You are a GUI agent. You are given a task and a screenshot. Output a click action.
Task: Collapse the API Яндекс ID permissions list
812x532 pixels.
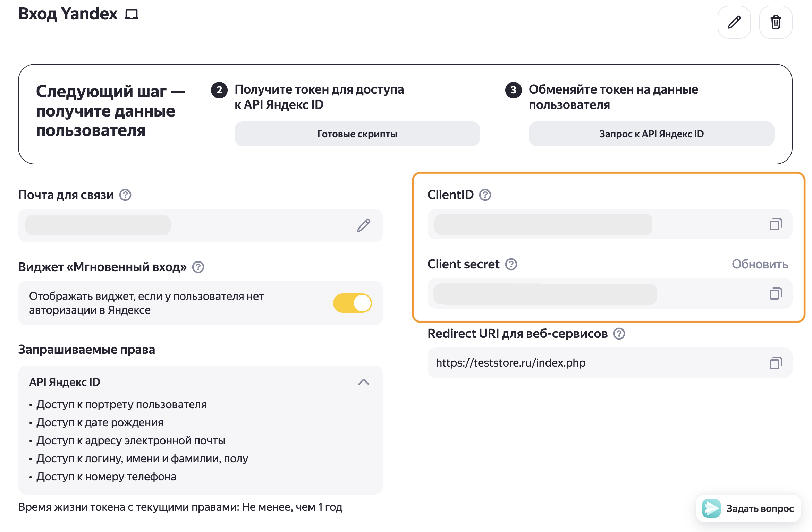(x=364, y=382)
